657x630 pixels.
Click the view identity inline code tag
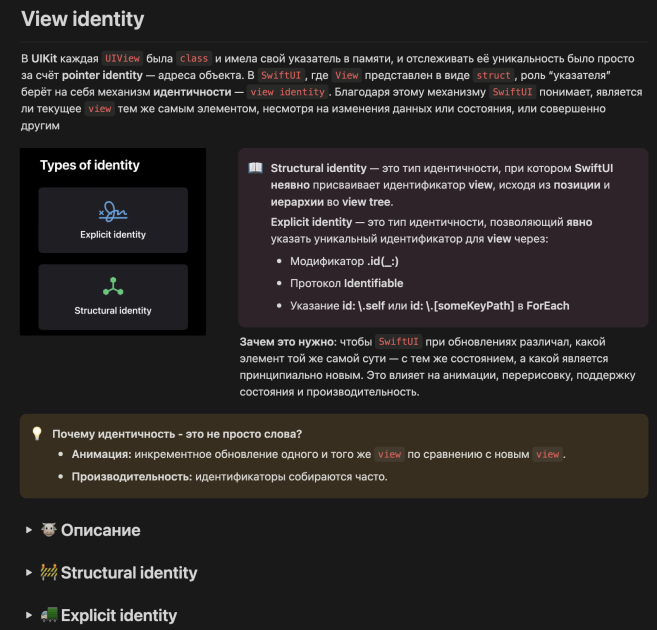287,92
